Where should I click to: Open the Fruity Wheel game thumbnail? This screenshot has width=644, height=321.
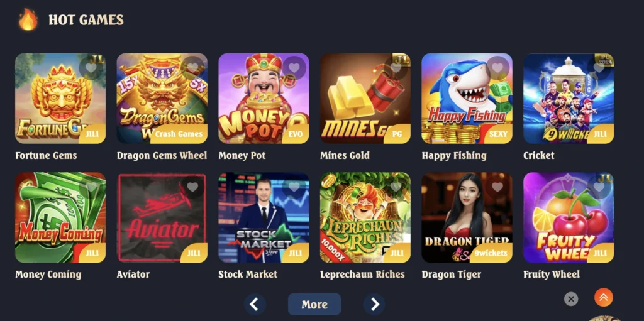pyautogui.click(x=569, y=217)
